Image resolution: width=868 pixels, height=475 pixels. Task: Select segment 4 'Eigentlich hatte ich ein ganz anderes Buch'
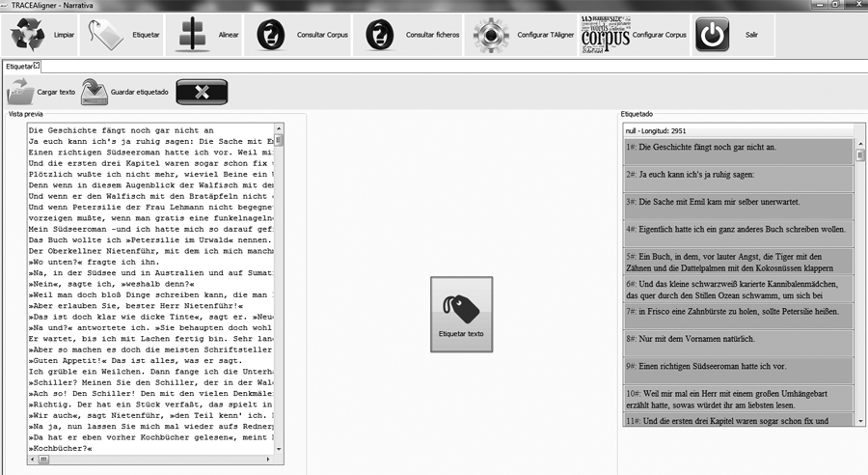click(738, 234)
